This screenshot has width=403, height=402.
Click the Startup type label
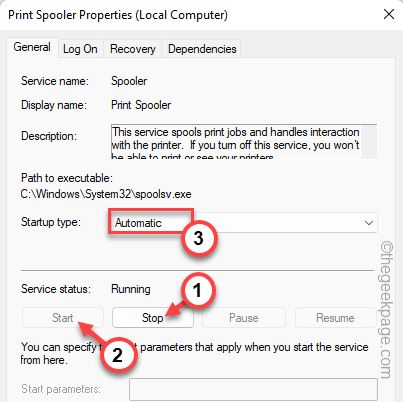click(51, 222)
